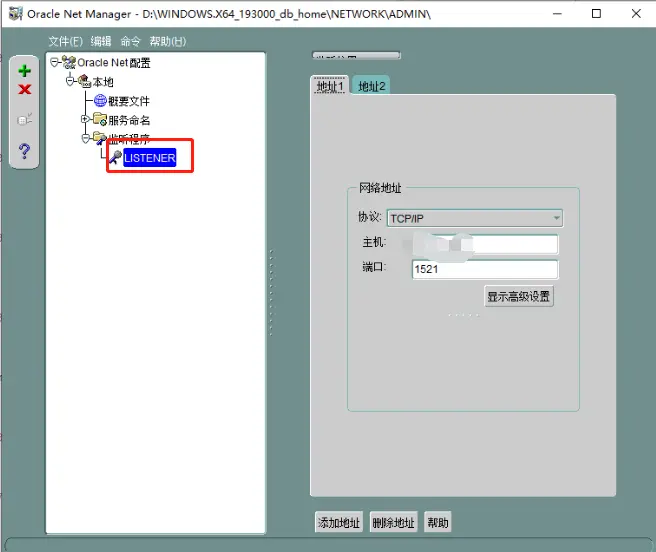This screenshot has height=552, width=656.
Task: Click the 概要文件 globe icon
Action: tap(100, 100)
